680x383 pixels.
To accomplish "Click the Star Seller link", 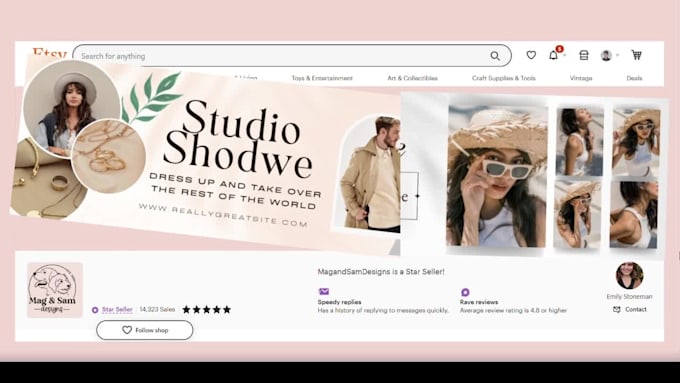I will click(x=117, y=309).
